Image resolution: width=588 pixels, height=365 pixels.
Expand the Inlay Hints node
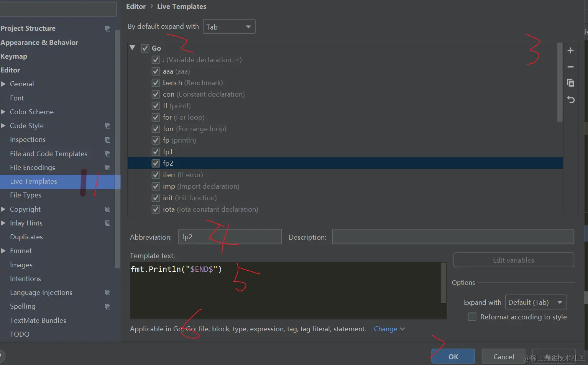tap(3, 223)
